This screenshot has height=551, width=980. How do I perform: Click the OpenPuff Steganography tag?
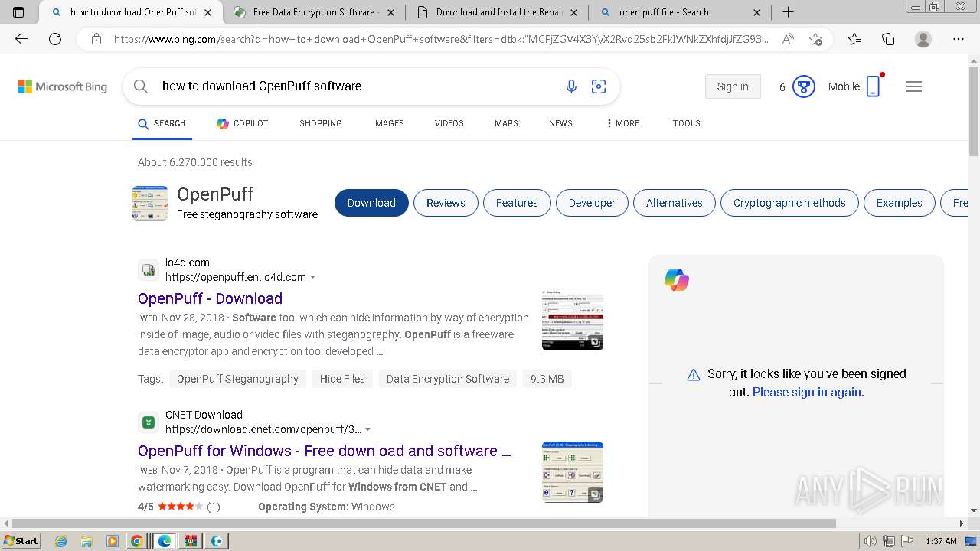pos(237,379)
